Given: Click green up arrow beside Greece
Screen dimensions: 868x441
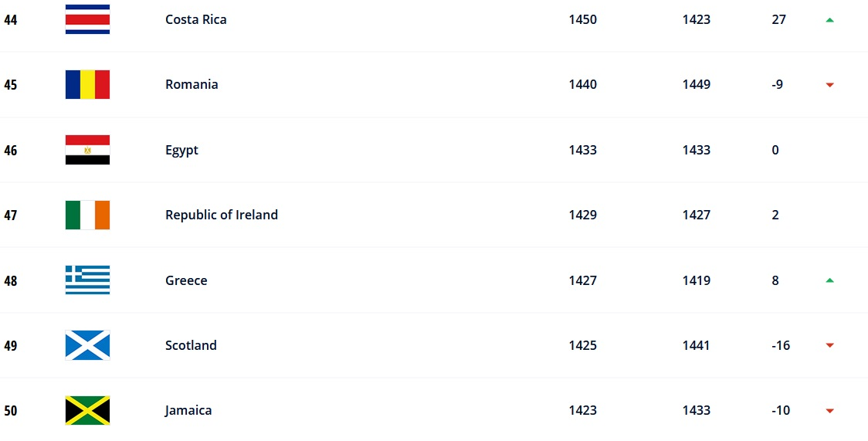Looking at the screenshot, I should click(x=829, y=280).
